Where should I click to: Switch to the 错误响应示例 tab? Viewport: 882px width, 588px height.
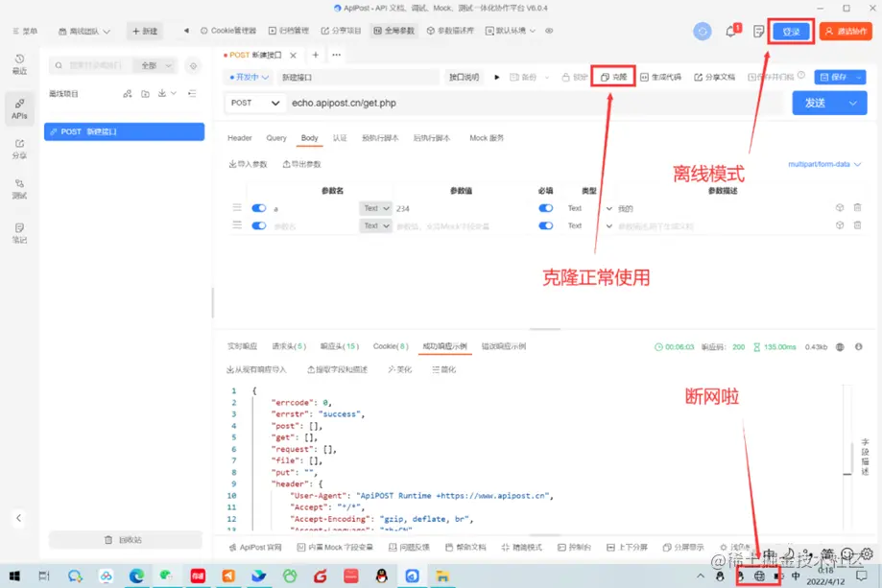point(504,346)
